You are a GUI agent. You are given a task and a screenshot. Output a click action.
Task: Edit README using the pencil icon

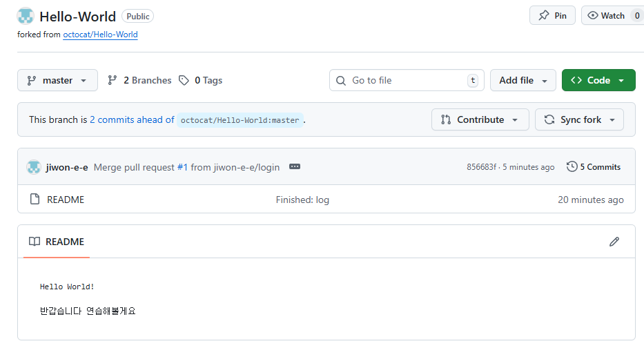tap(614, 242)
